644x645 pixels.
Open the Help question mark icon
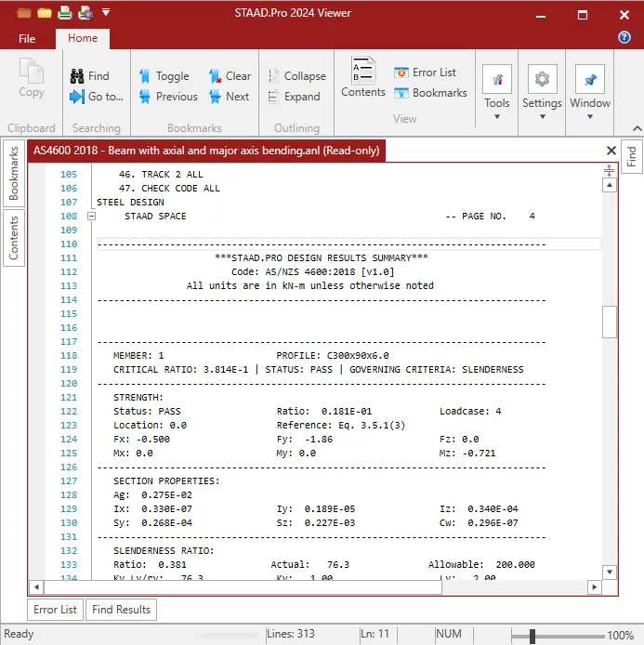tap(624, 37)
